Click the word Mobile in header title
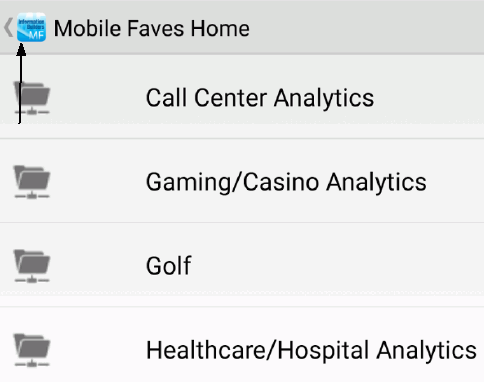This screenshot has height=382, width=484. (87, 28)
